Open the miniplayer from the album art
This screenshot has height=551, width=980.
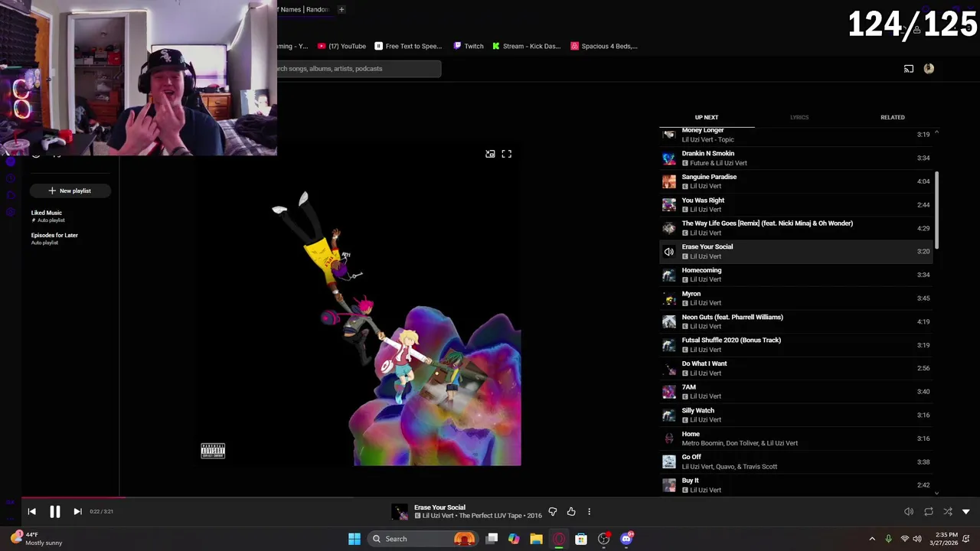point(490,154)
